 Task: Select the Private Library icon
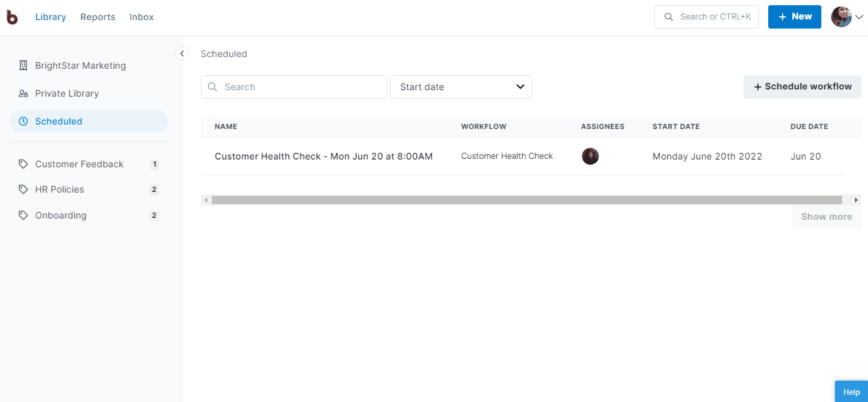(x=23, y=93)
